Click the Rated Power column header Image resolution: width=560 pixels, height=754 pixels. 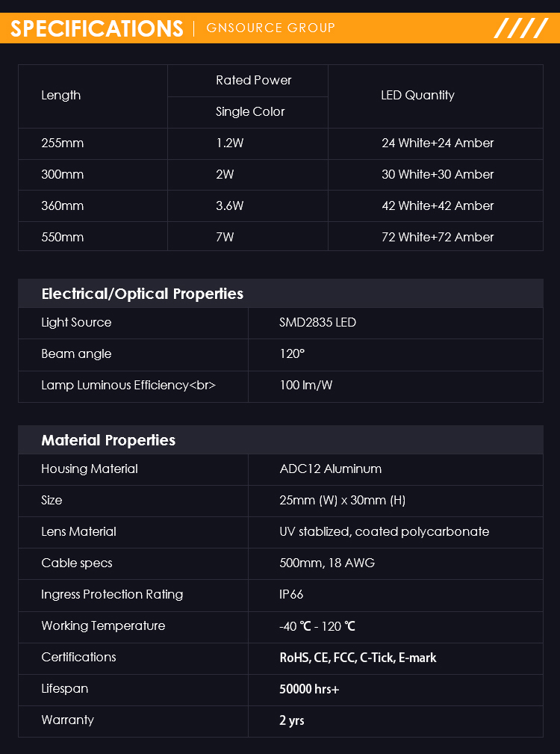[254, 80]
